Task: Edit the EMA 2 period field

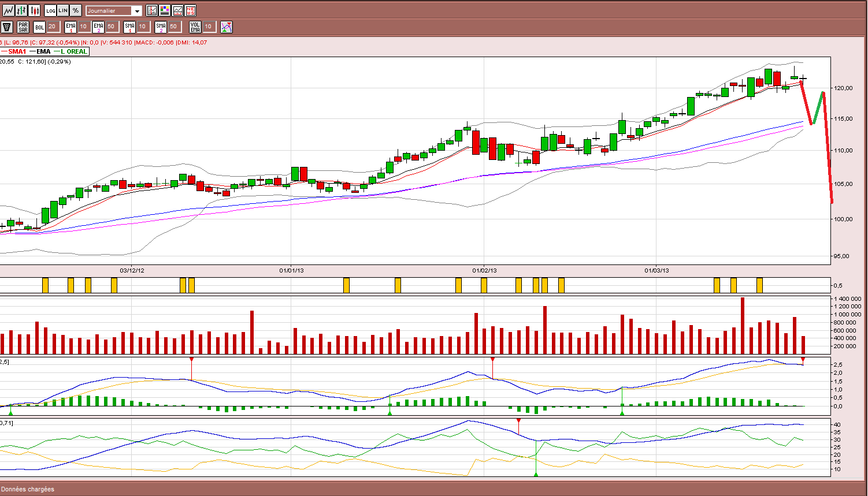Action: (112, 27)
